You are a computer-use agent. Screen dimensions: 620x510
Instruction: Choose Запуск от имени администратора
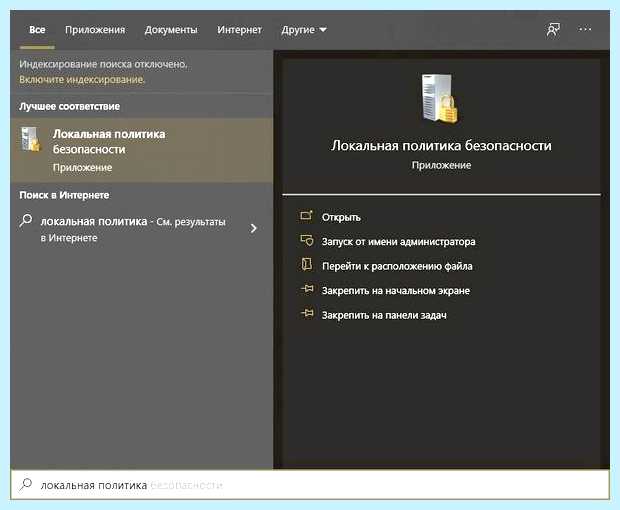399,242
